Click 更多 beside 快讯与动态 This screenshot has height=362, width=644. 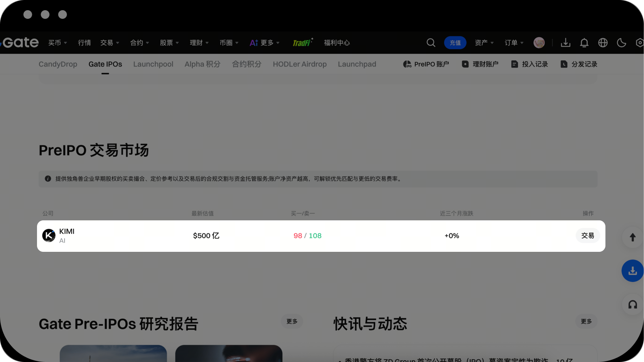(586, 321)
